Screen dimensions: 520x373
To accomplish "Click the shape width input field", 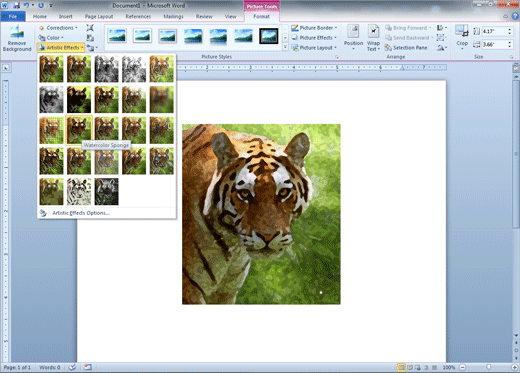I will coord(494,44).
